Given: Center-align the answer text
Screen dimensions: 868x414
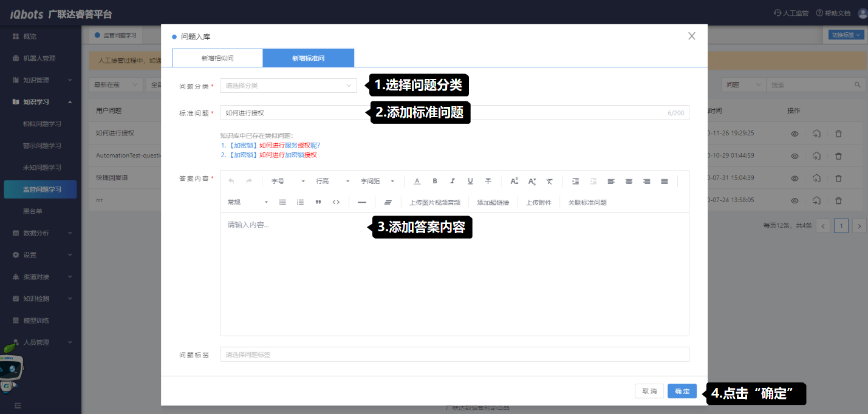Looking at the screenshot, I should 629,181.
